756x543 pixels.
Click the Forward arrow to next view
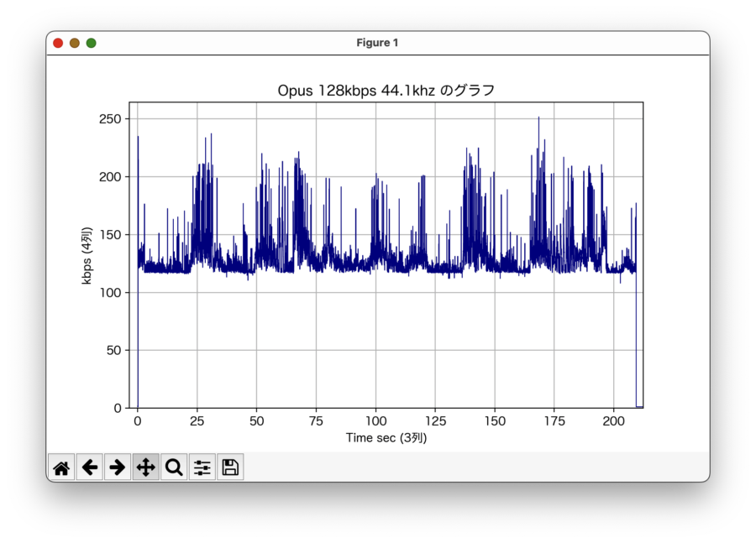coord(118,467)
